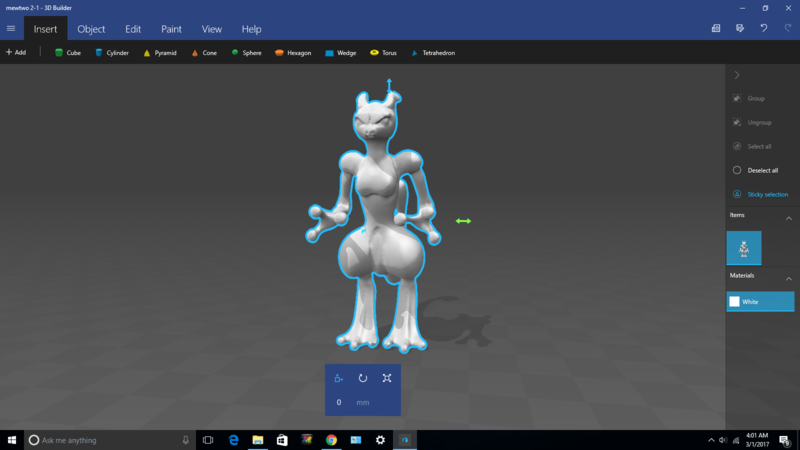Click Deselect all
800x450 pixels.
click(755, 170)
